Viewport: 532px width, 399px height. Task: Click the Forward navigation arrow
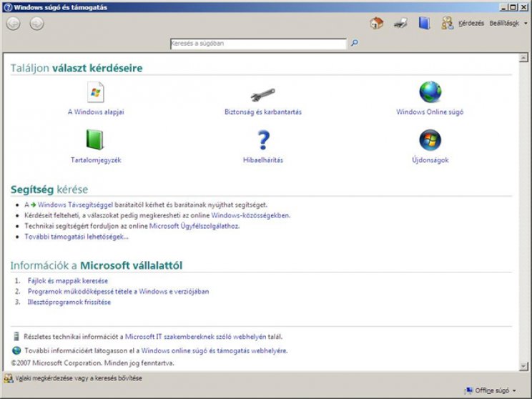click(36, 24)
